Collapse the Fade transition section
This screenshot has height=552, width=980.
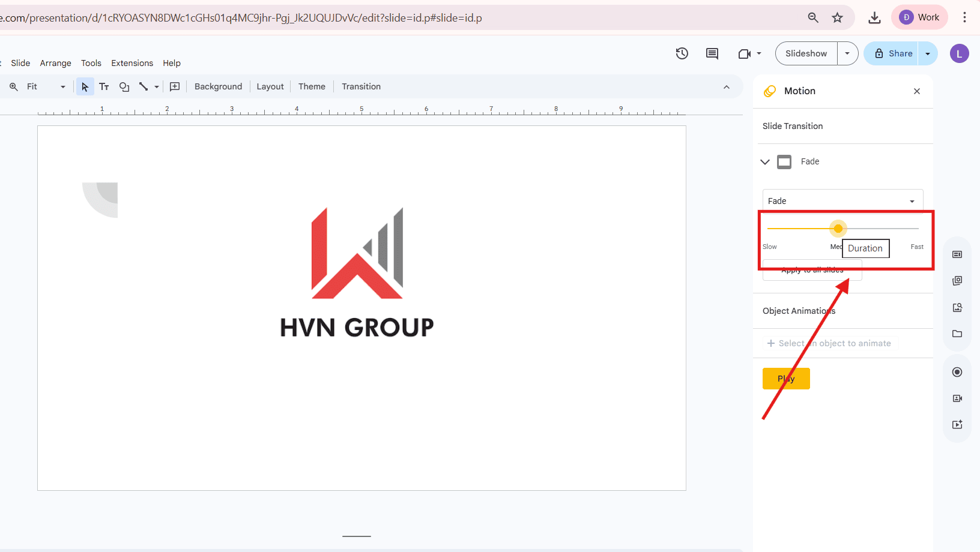[765, 162]
